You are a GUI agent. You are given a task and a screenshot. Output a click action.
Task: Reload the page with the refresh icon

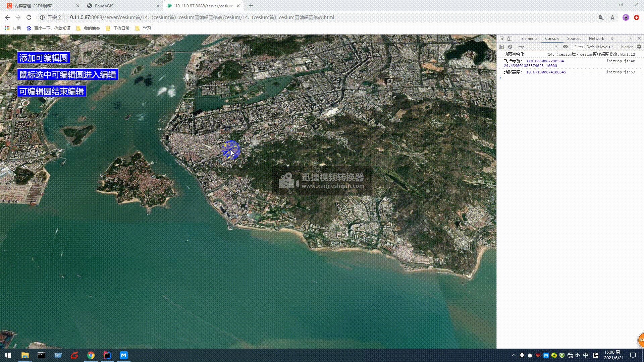tap(29, 17)
